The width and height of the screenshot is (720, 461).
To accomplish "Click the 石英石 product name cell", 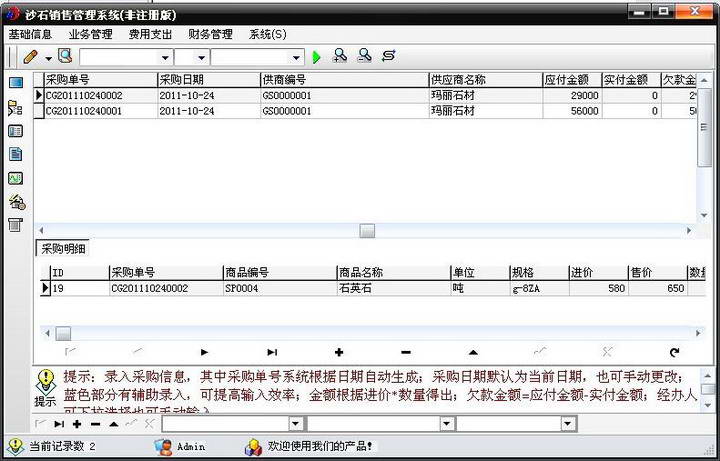I will click(x=394, y=288).
